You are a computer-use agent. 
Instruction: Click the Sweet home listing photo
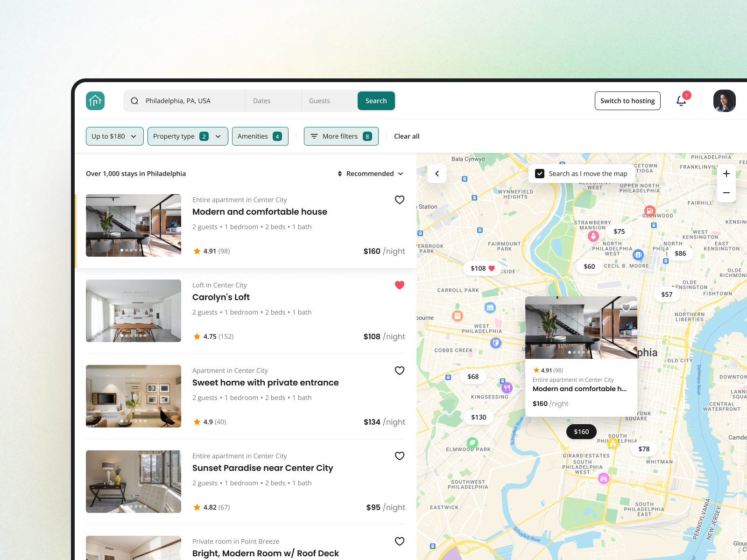(134, 396)
